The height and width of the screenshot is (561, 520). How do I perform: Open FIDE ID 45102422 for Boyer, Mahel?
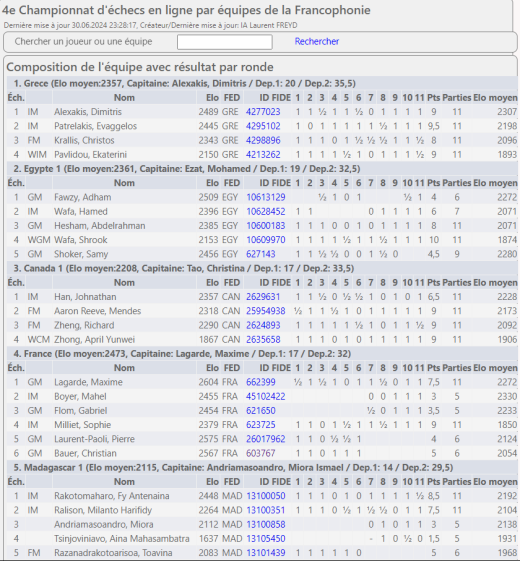pos(266,397)
